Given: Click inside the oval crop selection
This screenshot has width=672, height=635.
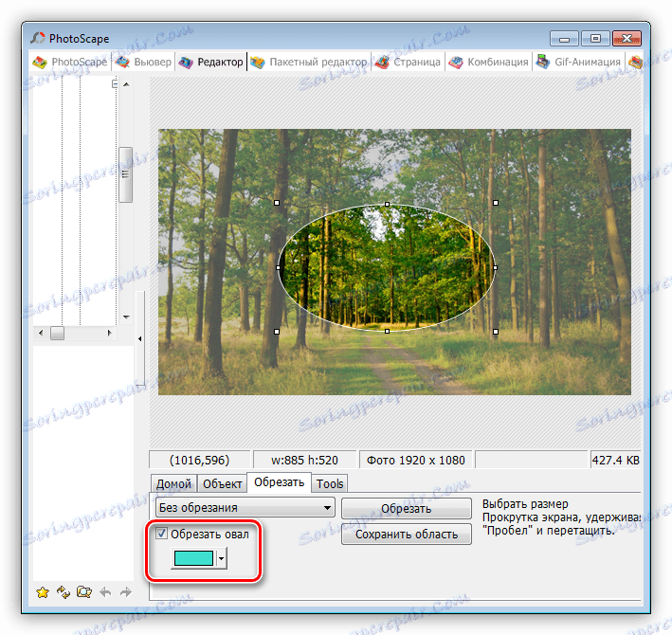Looking at the screenshot, I should click(387, 267).
